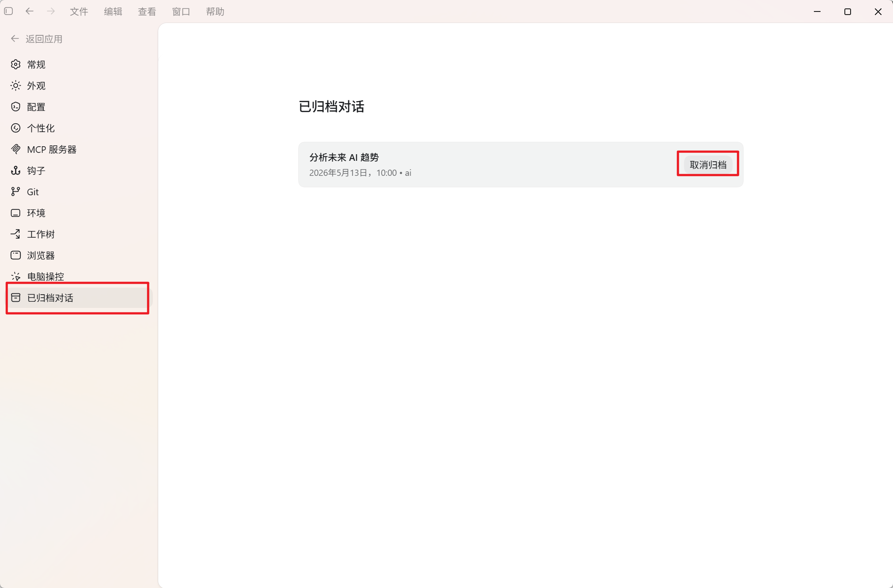Maximize the application window

coord(847,11)
